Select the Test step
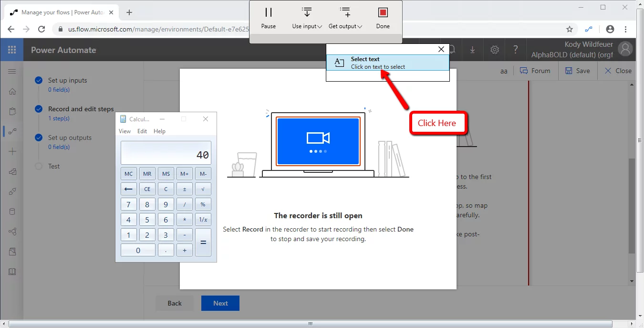This screenshot has height=328, width=644. tap(54, 166)
